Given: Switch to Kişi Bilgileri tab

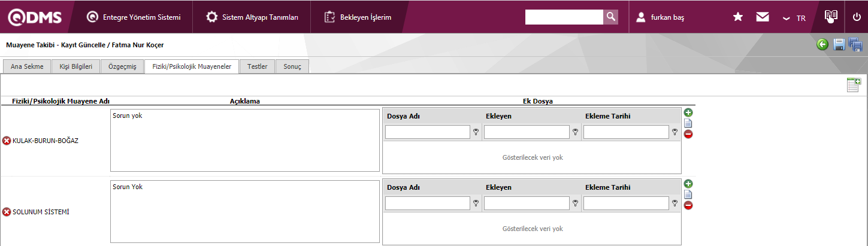Looking at the screenshot, I should (76, 66).
